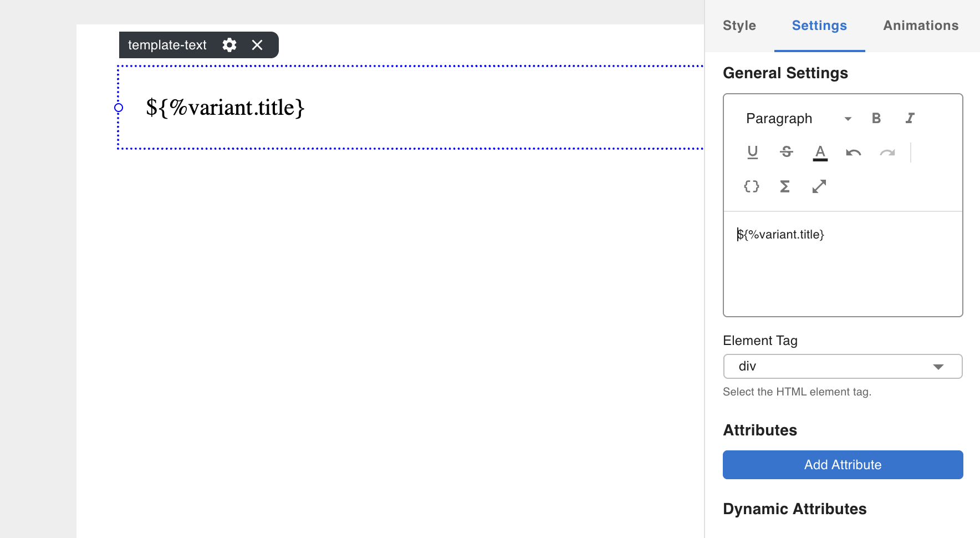The width and height of the screenshot is (980, 538).
Task: Insert a variable with curly braces icon
Action: 752,186
